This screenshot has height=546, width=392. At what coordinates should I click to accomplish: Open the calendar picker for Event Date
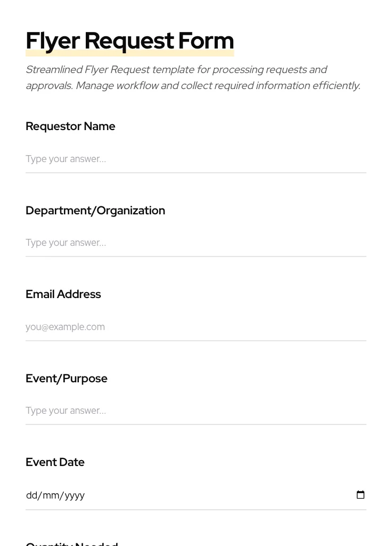click(x=361, y=495)
